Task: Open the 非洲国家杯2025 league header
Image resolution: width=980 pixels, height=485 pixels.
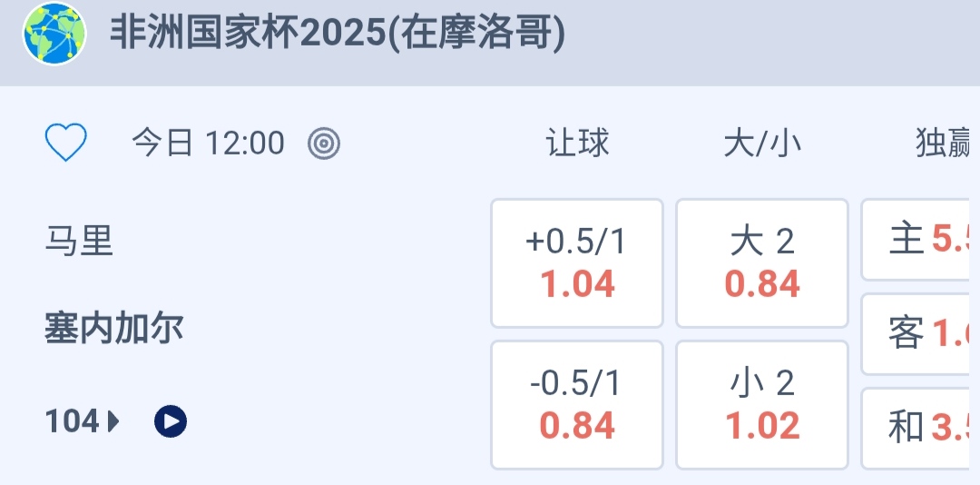Action: (x=338, y=35)
